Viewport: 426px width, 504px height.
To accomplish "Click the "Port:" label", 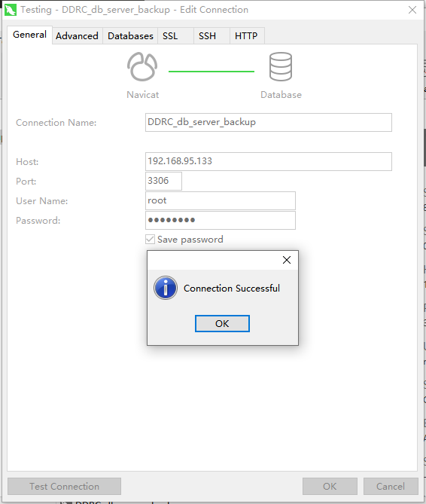I will coord(26,182).
